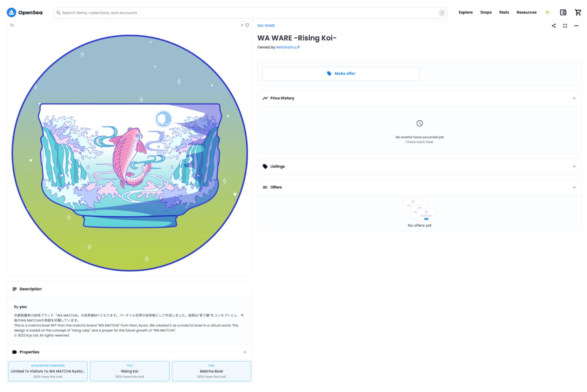The image size is (587, 392).
Task: Open the wallet icon
Action: tap(563, 12)
